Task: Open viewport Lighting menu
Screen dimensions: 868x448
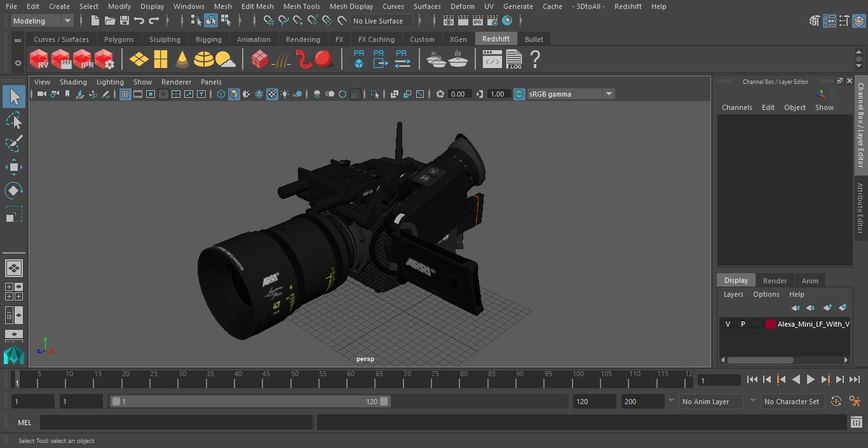Action: tap(110, 82)
